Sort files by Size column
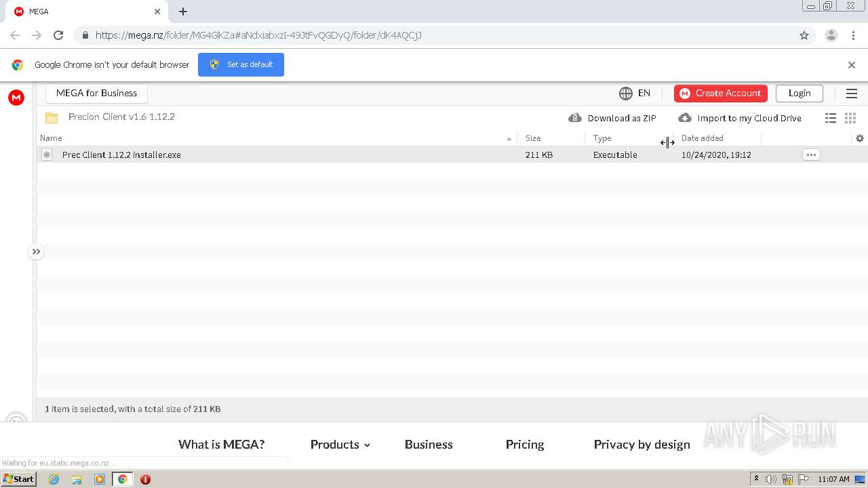The height and width of the screenshot is (488, 868). [533, 138]
